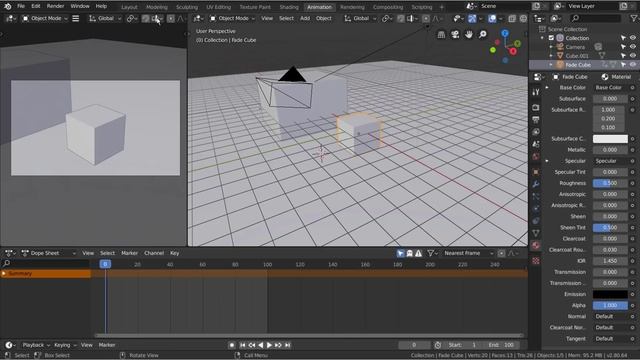Toggle Collection exclude checkbox in outliner
This screenshot has height=360, width=640.
pos(551,38)
